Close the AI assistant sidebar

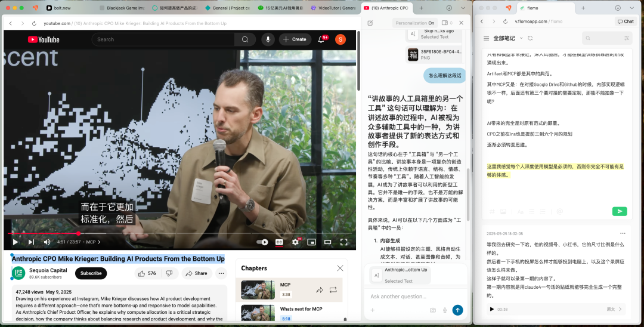click(461, 23)
